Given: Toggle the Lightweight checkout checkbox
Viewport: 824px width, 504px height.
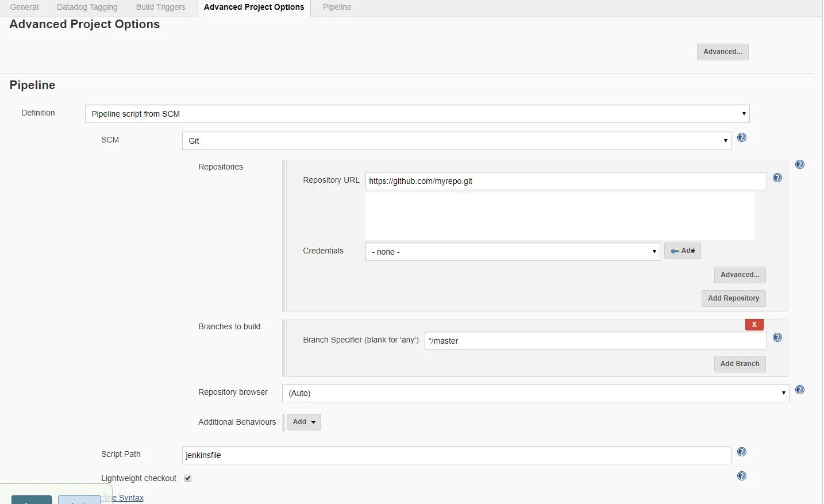Looking at the screenshot, I should [188, 478].
